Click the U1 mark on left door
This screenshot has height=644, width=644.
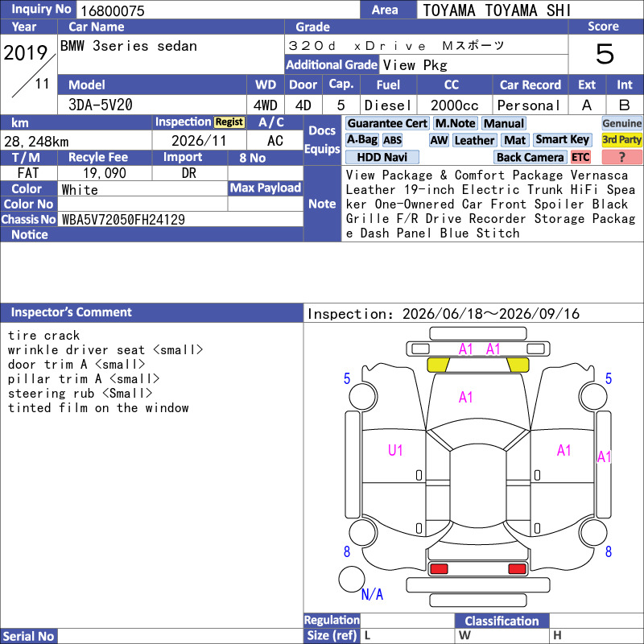click(x=395, y=451)
